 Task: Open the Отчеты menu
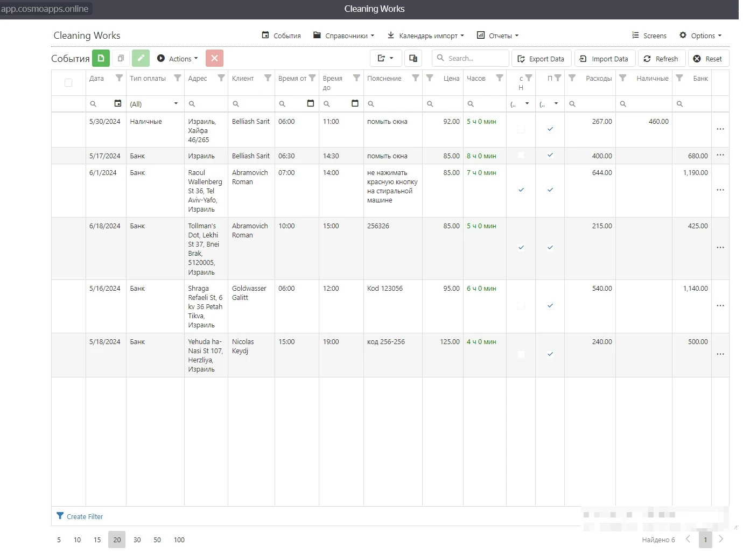click(498, 36)
